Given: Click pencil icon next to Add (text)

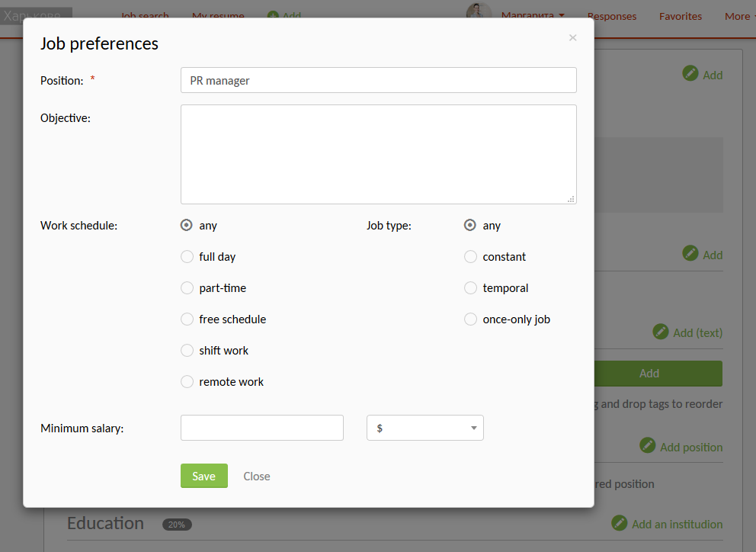Looking at the screenshot, I should 661,332.
